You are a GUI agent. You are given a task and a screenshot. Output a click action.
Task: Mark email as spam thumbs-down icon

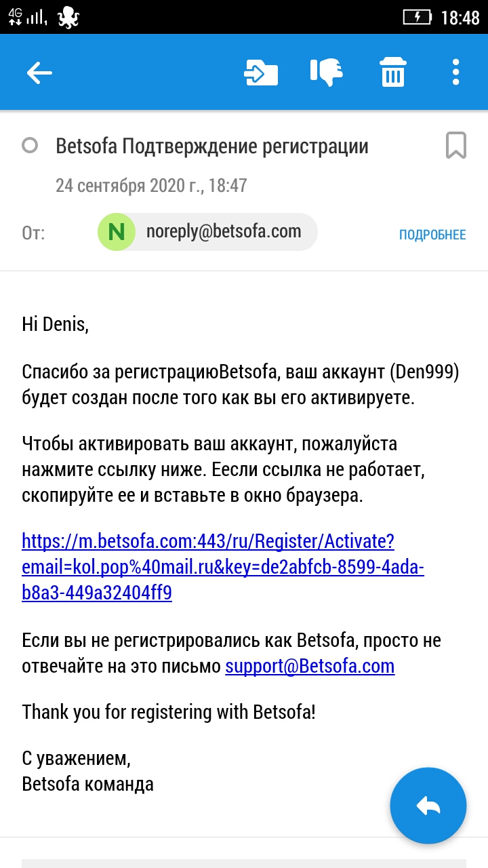(326, 73)
